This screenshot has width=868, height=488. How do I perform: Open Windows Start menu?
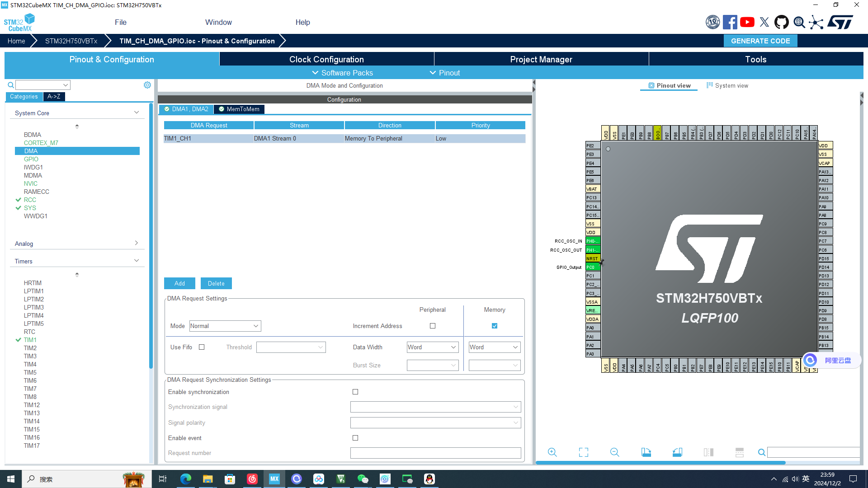(x=11, y=479)
